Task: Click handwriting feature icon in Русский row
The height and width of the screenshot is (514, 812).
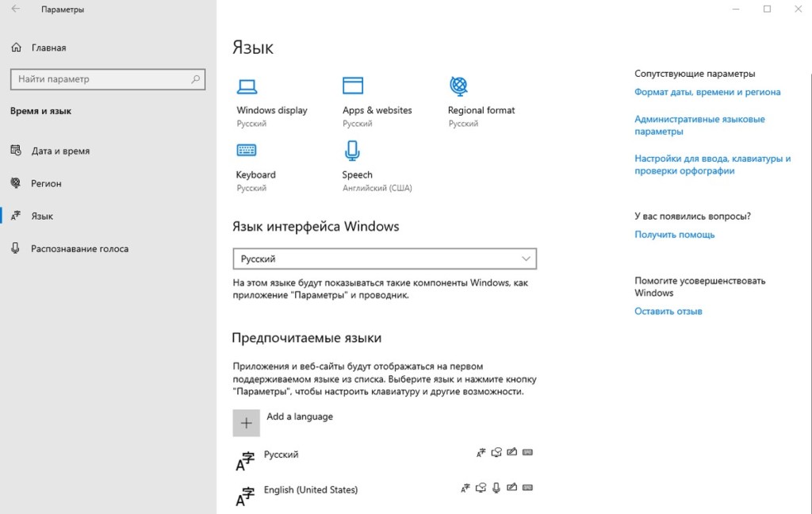Action: click(x=511, y=452)
